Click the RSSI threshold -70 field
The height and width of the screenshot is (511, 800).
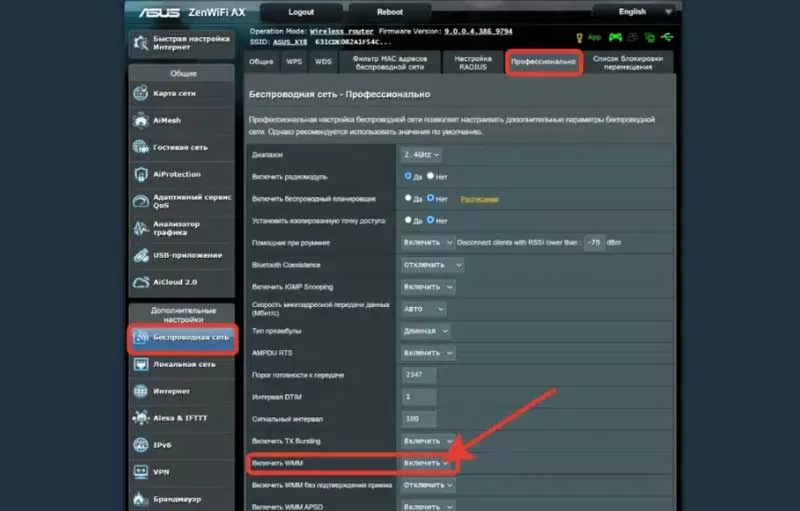tap(594, 243)
